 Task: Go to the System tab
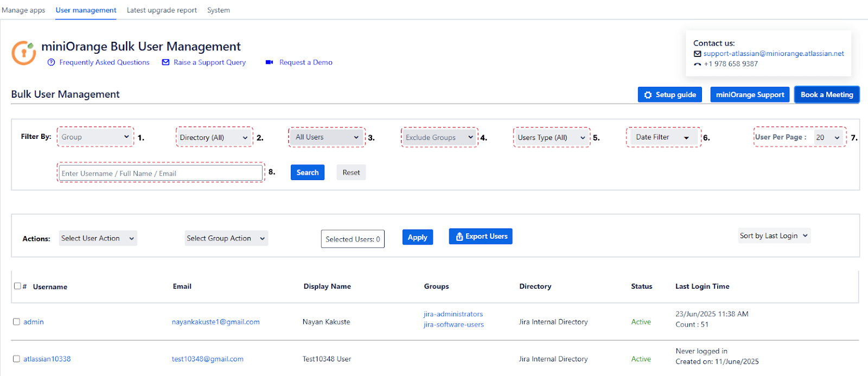click(219, 10)
